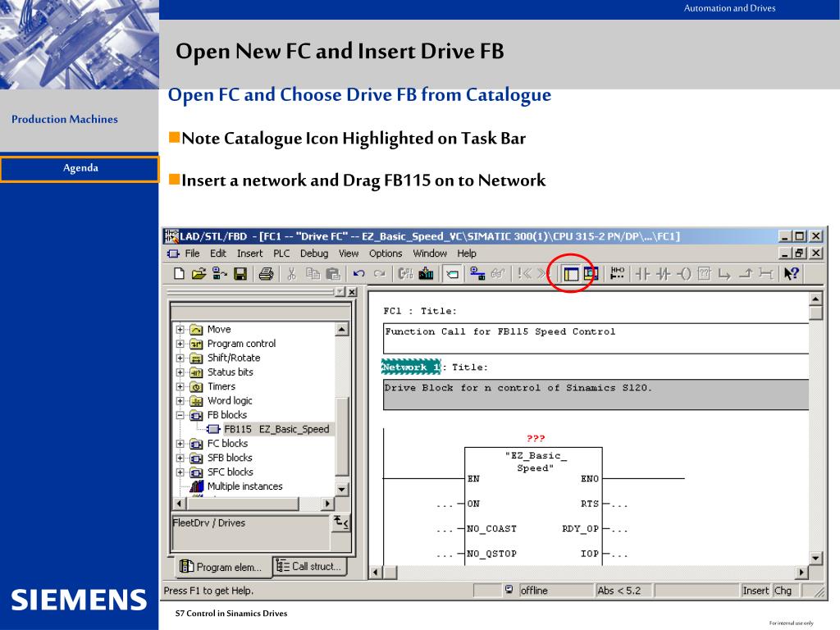Click the catalogue tree's scroll down arrow
The image size is (840, 630).
point(342,489)
